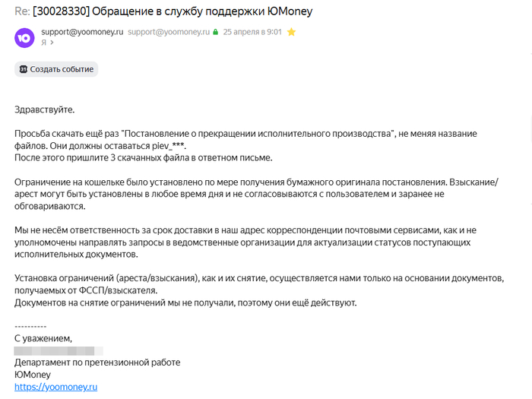Click the green lock security icon

pyautogui.click(x=215, y=32)
